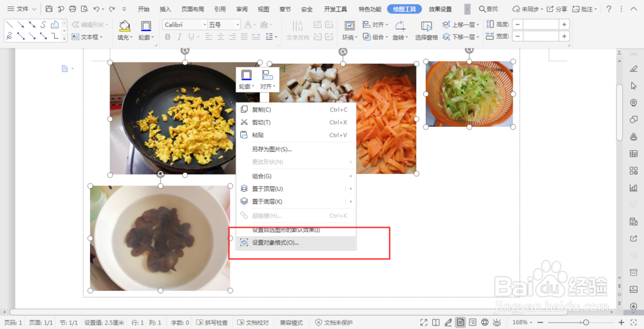Toggle spell check (拼写检查) in status bar
This screenshot has height=329, width=644.
212,323
